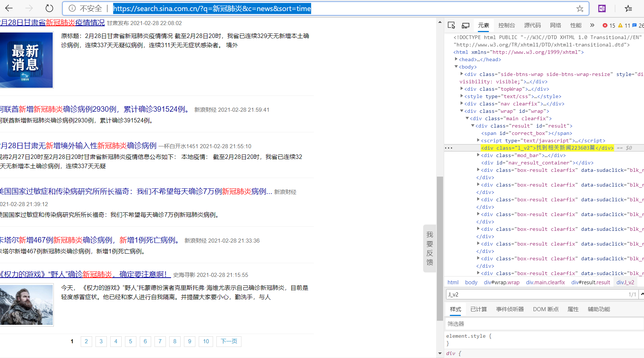644x358 pixels.
Task: Select the 元素 elements tab
Action: point(484,25)
